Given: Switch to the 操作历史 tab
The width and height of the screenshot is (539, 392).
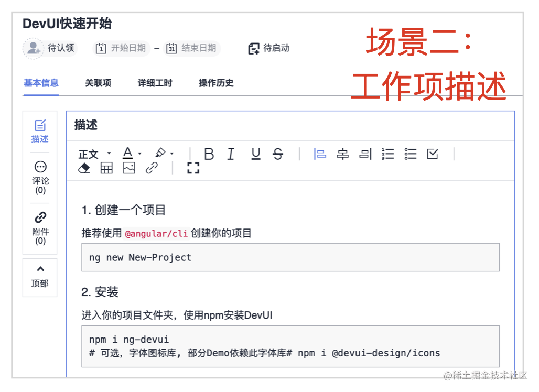Looking at the screenshot, I should (216, 83).
